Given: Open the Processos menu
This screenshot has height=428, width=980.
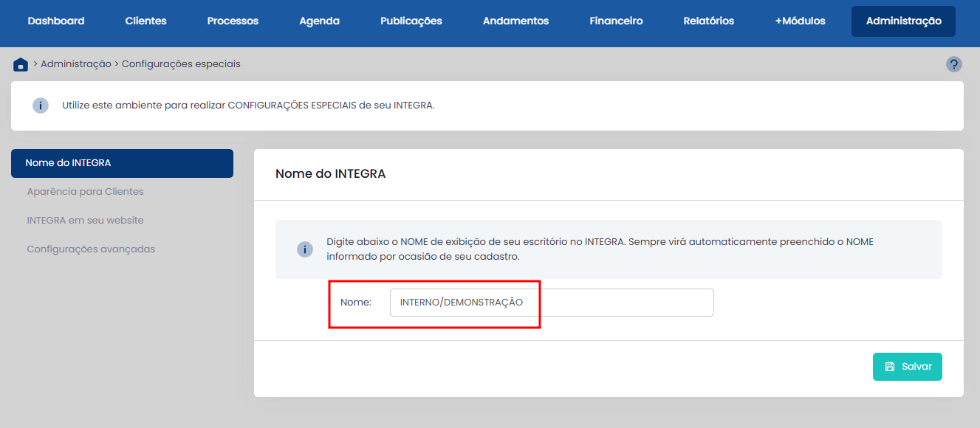Looking at the screenshot, I should click(233, 21).
